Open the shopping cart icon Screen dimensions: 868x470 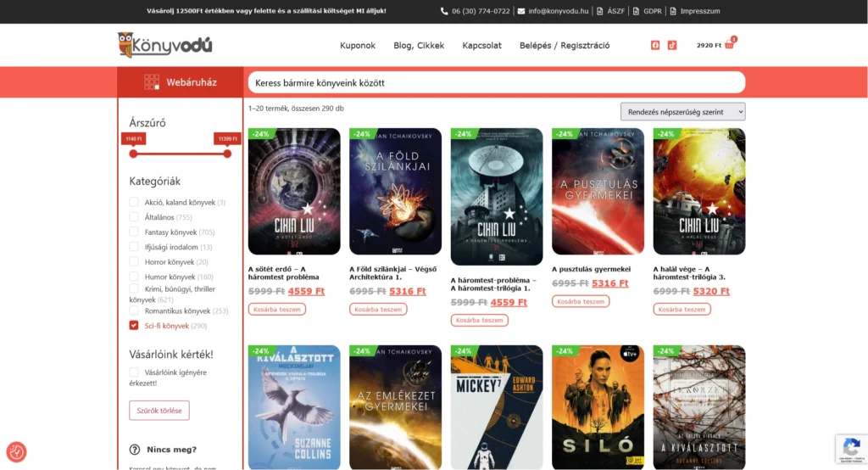729,45
